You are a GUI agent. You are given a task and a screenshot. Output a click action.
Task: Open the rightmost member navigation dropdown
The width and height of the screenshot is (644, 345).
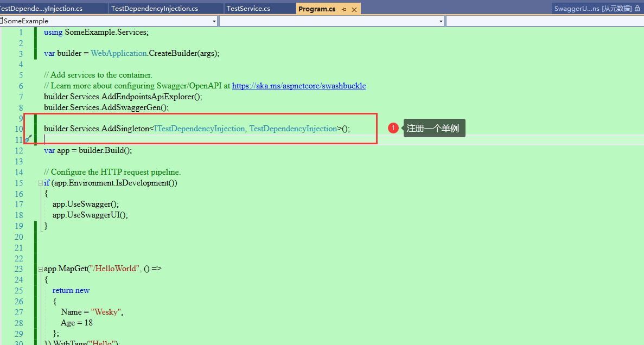click(545, 21)
